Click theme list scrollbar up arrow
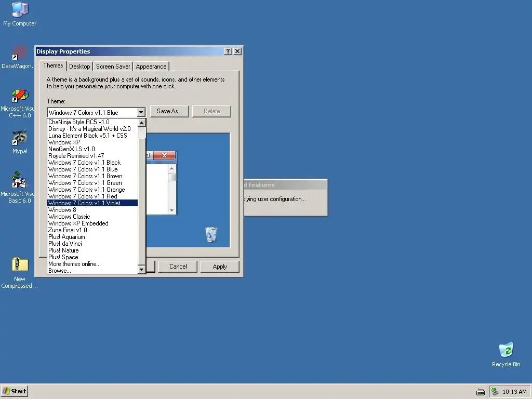This screenshot has width=532, height=399. (142, 122)
